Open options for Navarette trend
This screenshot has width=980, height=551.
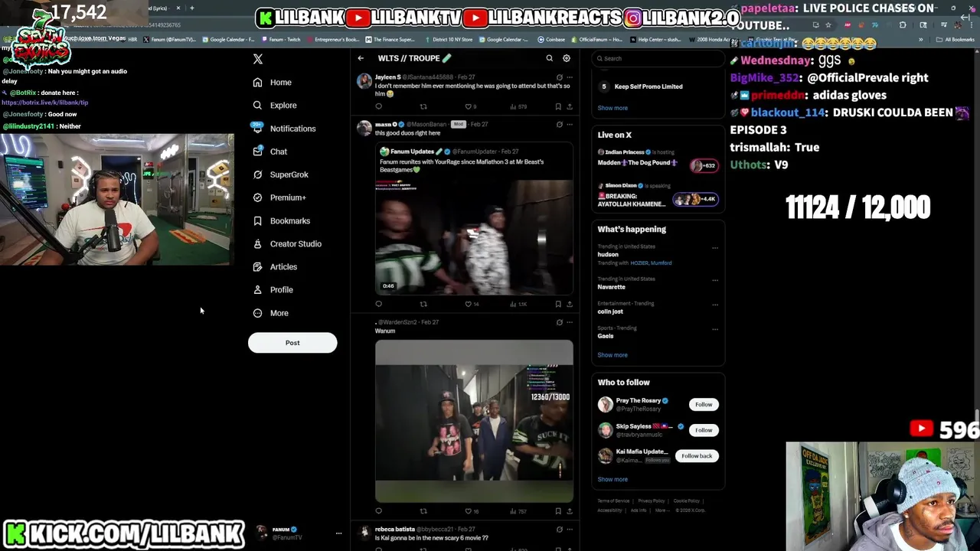pyautogui.click(x=715, y=279)
